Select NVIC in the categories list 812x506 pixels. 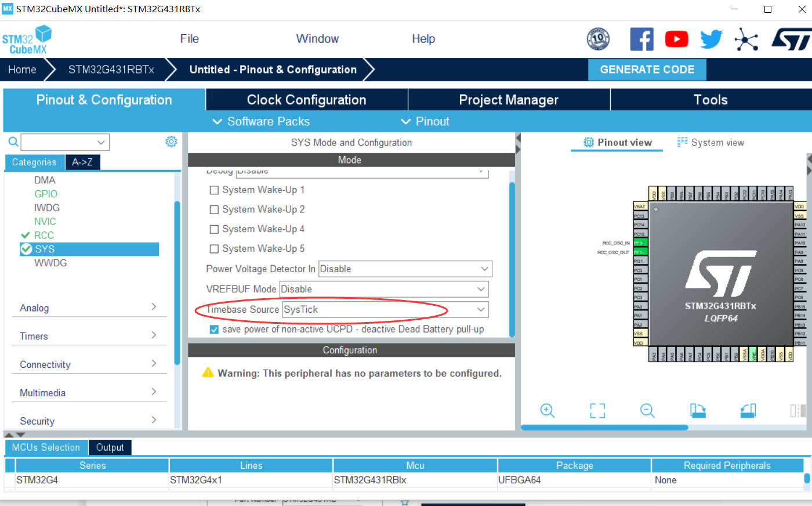[x=45, y=222]
